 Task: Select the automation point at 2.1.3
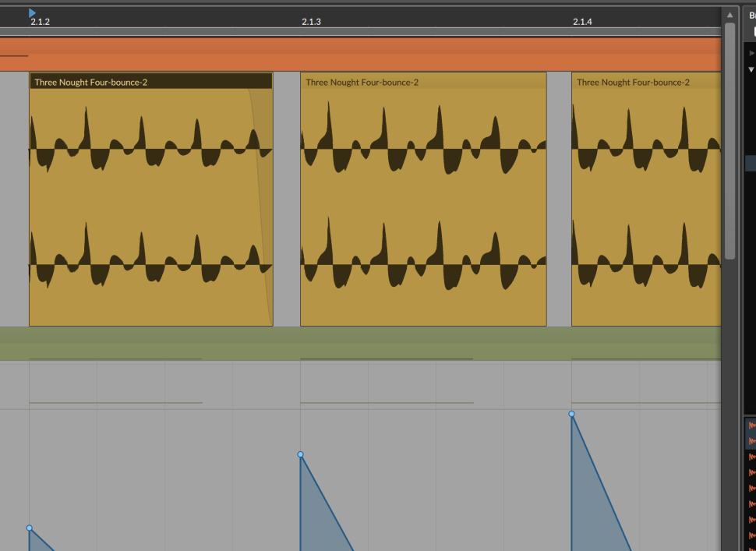(300, 454)
